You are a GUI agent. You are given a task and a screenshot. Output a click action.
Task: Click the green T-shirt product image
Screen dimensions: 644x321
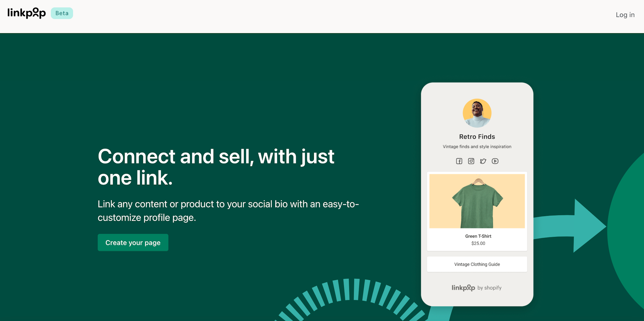click(477, 201)
